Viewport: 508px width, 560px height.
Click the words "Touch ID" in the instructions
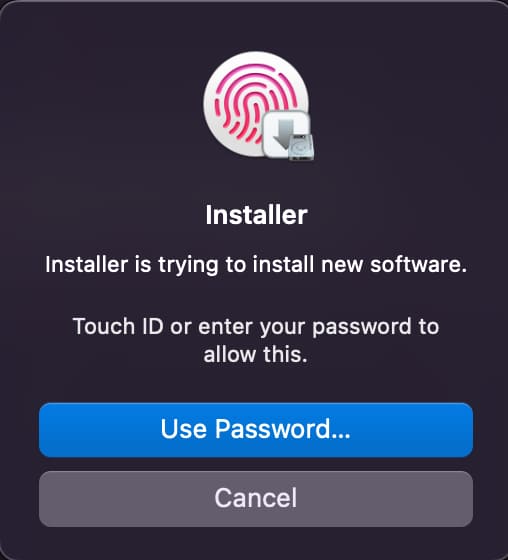coord(118,326)
